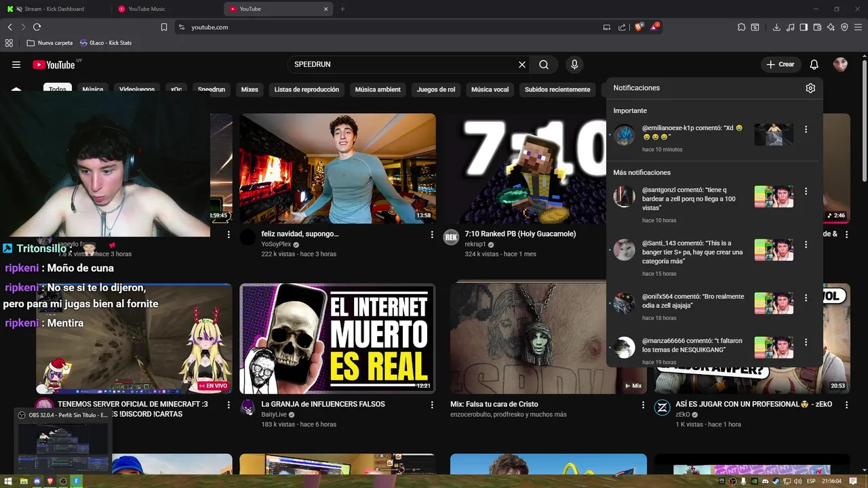The height and width of the screenshot is (488, 868).
Task: Go back in browser history
Action: [10, 27]
